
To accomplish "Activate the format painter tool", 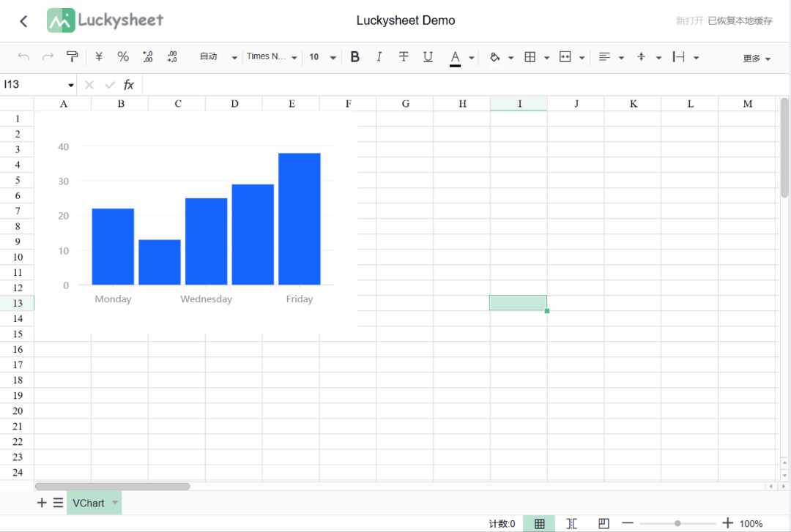I will click(x=72, y=56).
